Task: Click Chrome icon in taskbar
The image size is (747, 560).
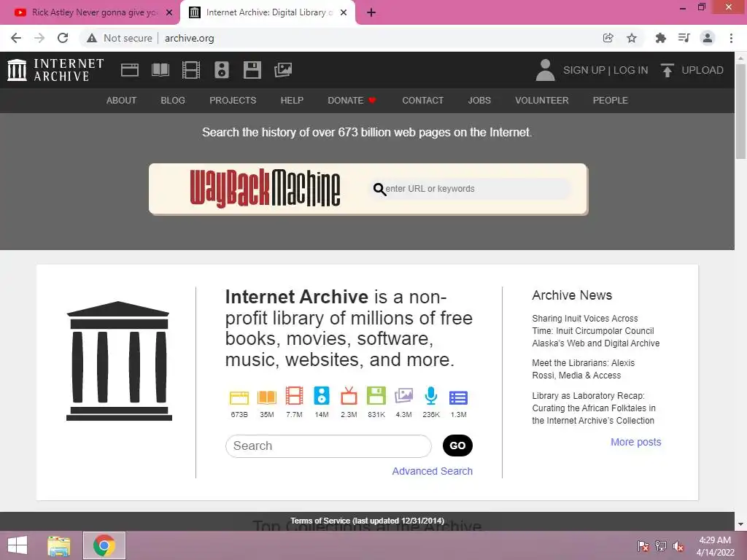Action: click(x=104, y=545)
